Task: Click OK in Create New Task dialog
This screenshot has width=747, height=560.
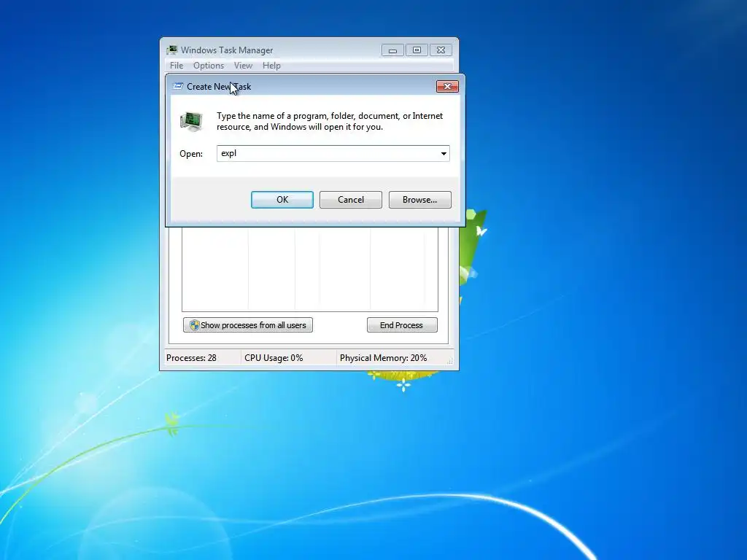Action: 282,200
